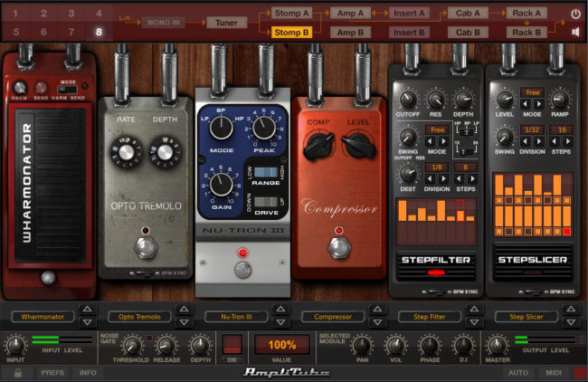
Task: Click Nu-Tron GAIN knob
Action: 222,185
